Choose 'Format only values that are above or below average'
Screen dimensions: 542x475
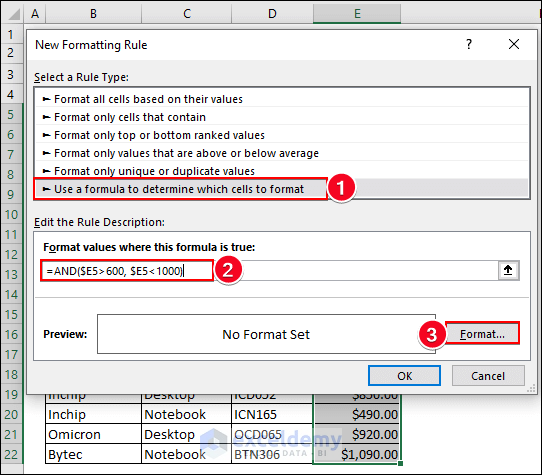pos(281,153)
